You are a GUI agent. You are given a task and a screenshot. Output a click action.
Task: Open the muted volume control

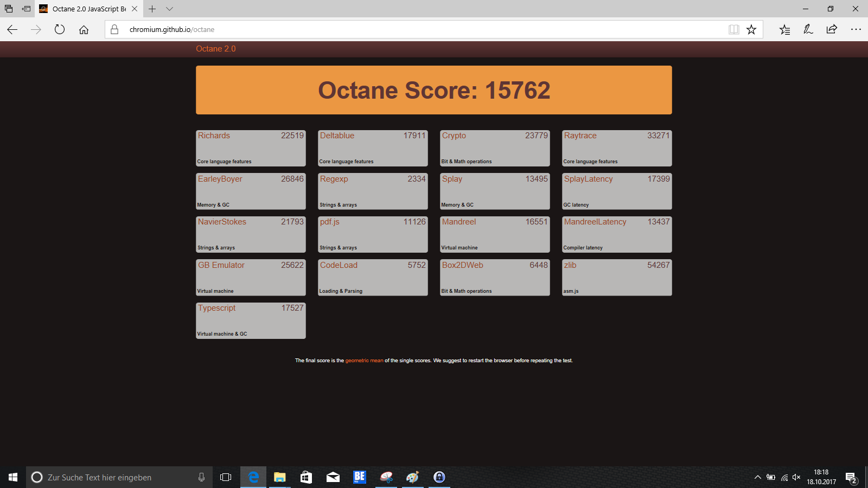(x=796, y=477)
